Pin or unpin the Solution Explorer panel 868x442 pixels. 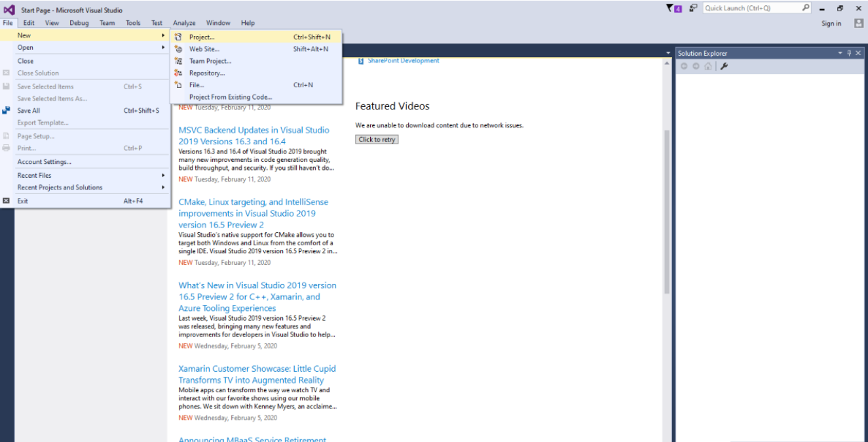(x=849, y=53)
